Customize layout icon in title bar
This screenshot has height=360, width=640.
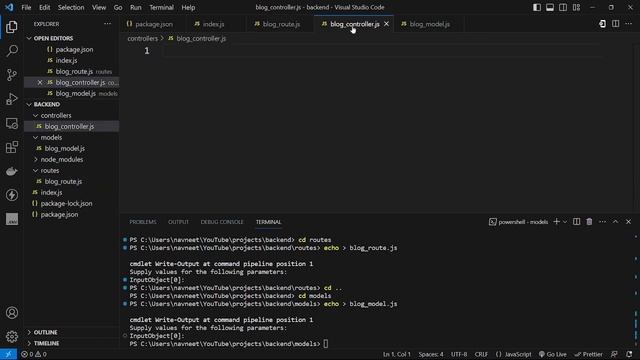(x=576, y=7)
